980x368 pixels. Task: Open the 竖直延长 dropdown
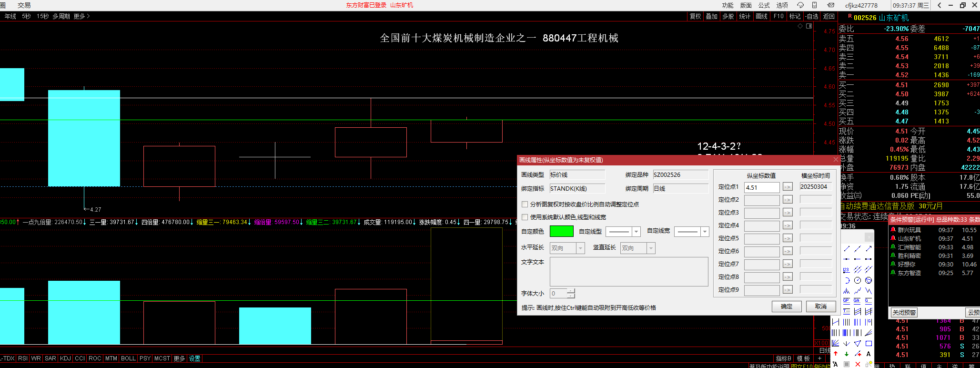click(x=650, y=248)
